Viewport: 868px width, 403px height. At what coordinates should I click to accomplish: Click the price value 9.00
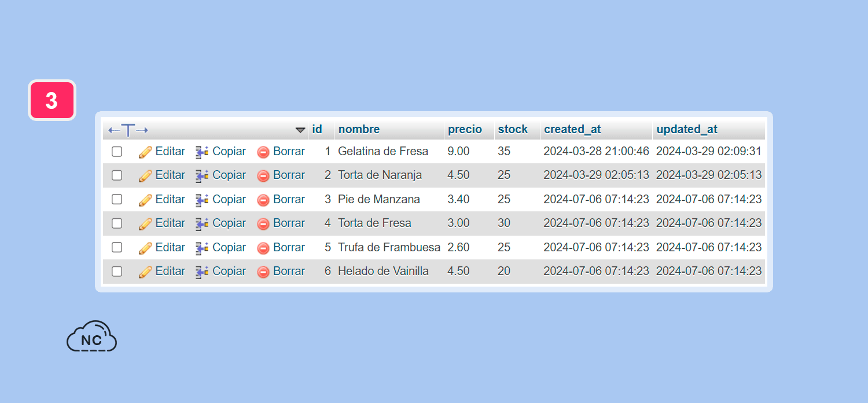(x=458, y=151)
